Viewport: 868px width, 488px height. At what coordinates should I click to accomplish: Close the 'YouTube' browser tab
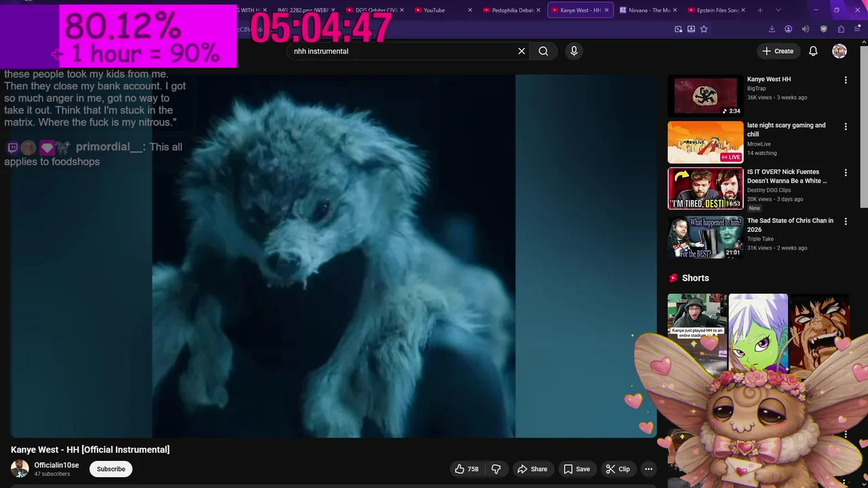pyautogui.click(x=470, y=10)
